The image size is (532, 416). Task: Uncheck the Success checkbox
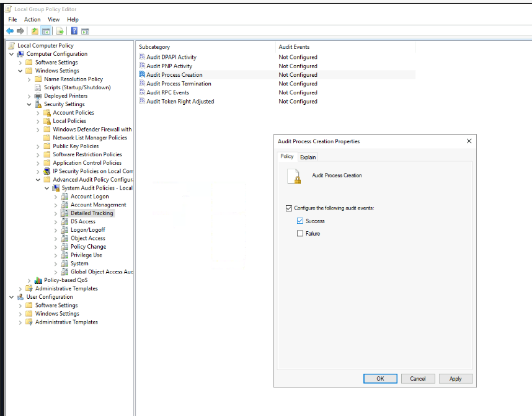(x=300, y=221)
